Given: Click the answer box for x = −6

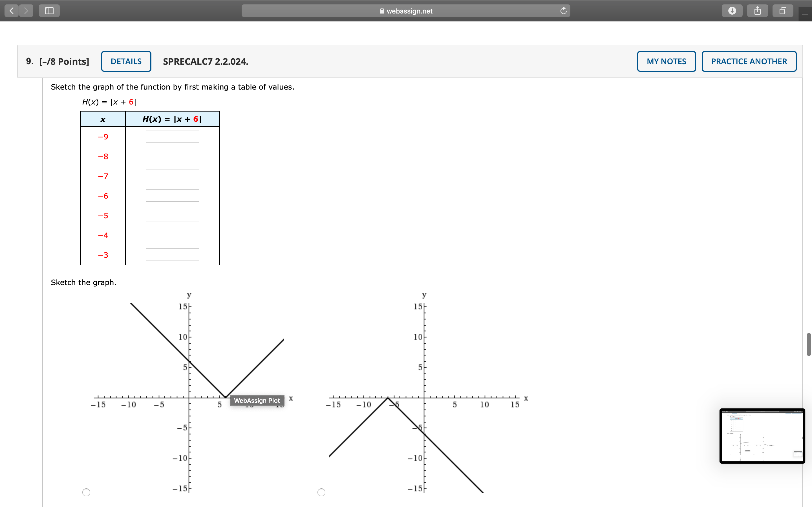Looking at the screenshot, I should [172, 195].
